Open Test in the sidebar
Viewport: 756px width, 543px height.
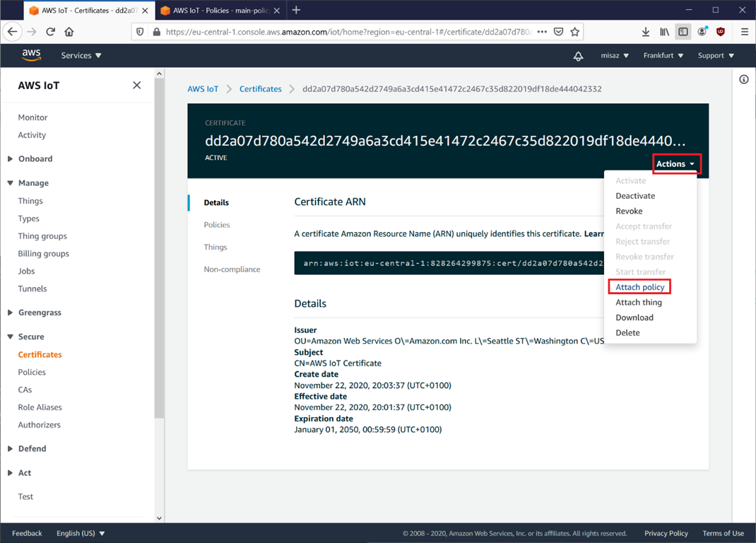[25, 496]
